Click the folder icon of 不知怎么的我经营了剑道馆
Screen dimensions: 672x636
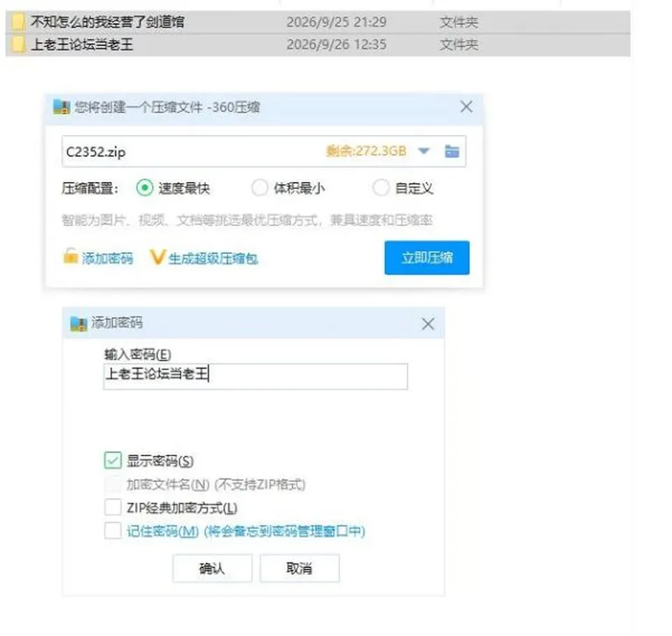click(x=18, y=22)
